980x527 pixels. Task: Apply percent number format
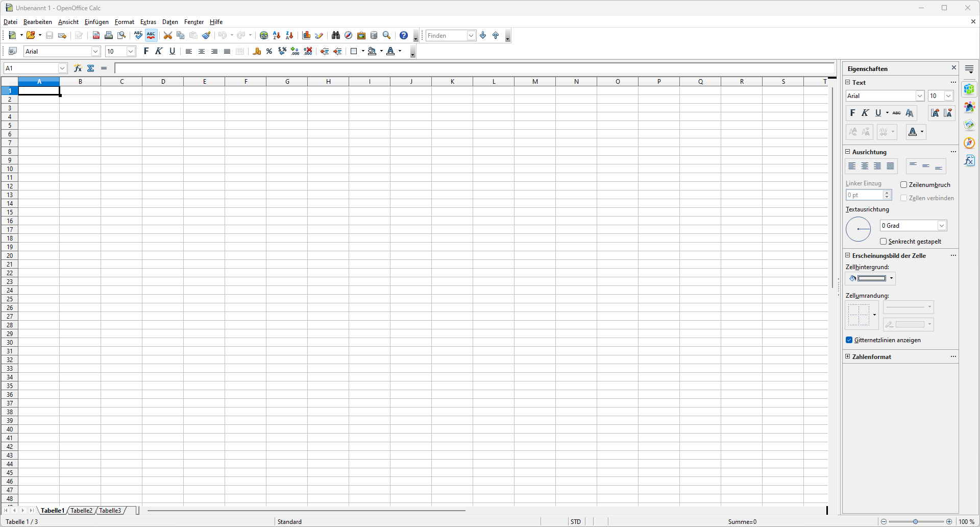point(269,51)
